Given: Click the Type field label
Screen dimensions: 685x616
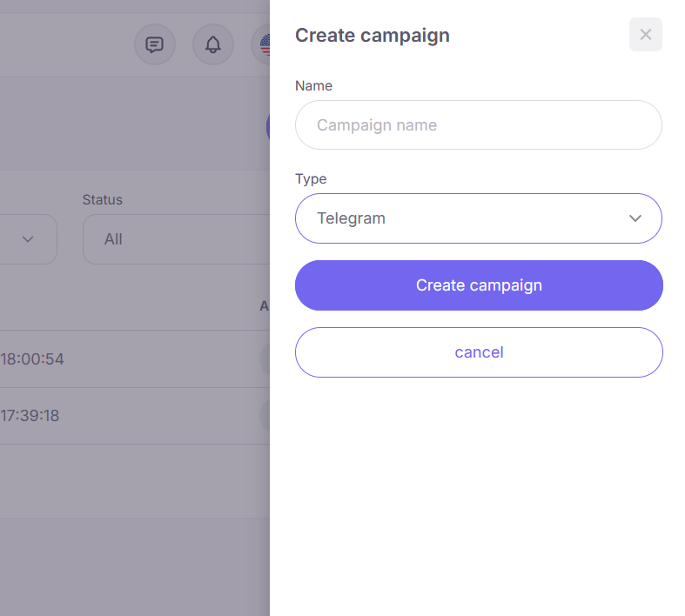Looking at the screenshot, I should point(311,179).
